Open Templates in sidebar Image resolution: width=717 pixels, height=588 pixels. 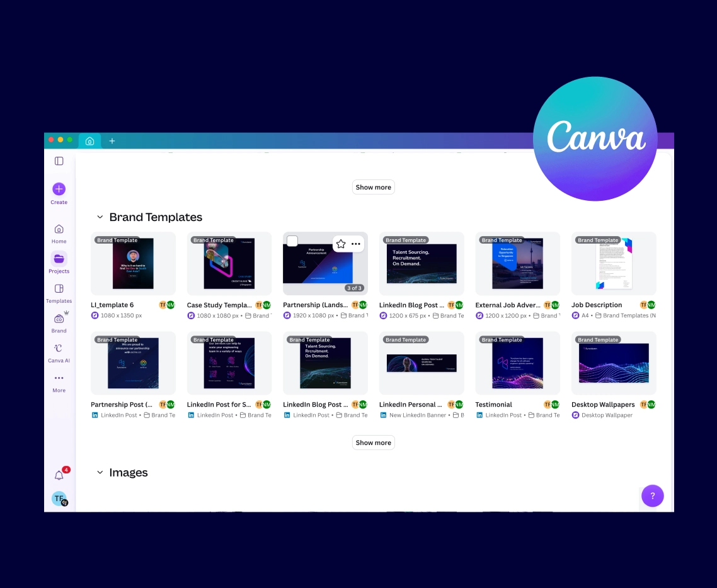coord(59,293)
